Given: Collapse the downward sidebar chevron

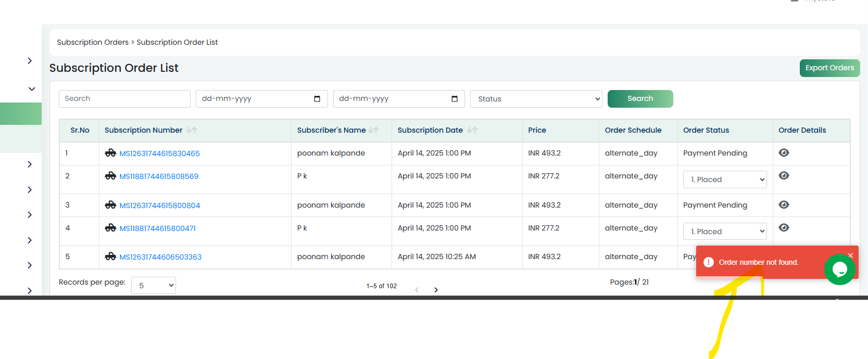Looking at the screenshot, I should [x=32, y=89].
